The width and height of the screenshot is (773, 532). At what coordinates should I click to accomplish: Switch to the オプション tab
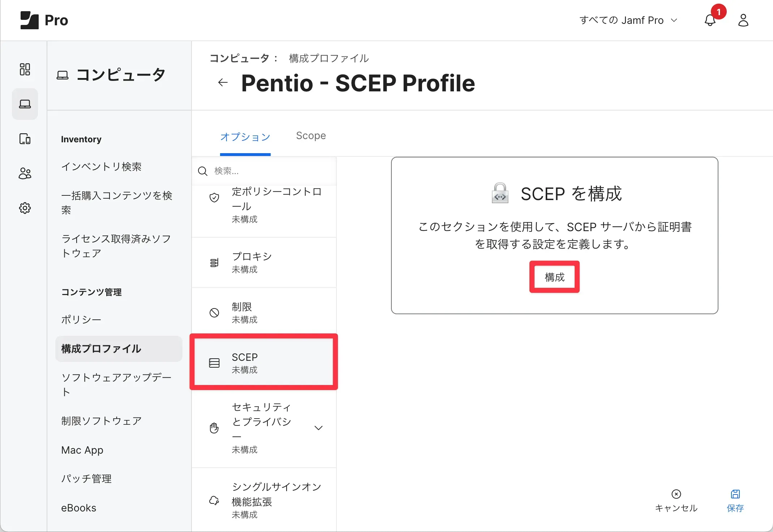245,137
